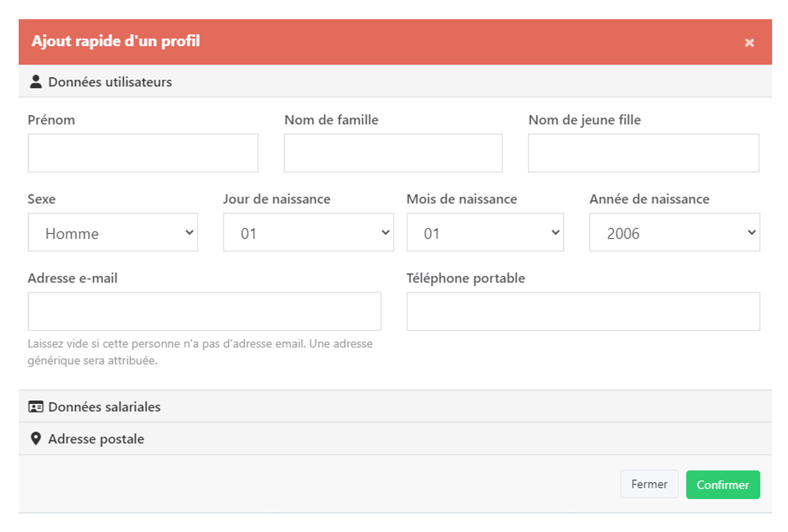The image size is (788, 532).
Task: Collapse the Données utilisateurs section header
Action: click(110, 82)
